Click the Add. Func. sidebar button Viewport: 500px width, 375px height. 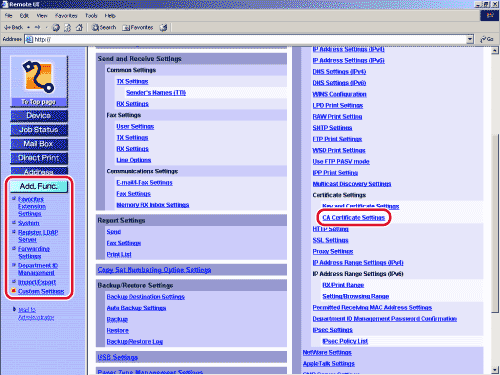[39, 186]
